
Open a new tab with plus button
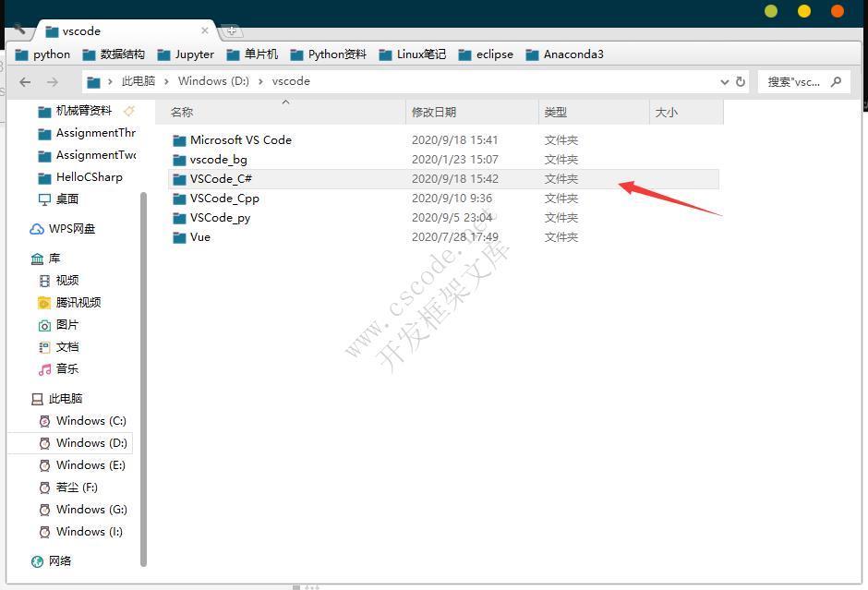pyautogui.click(x=232, y=31)
